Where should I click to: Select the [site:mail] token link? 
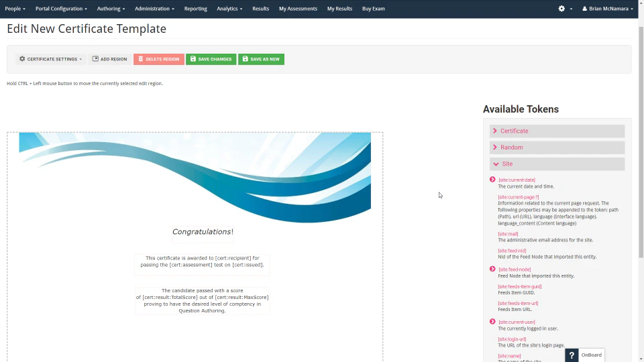click(508, 234)
